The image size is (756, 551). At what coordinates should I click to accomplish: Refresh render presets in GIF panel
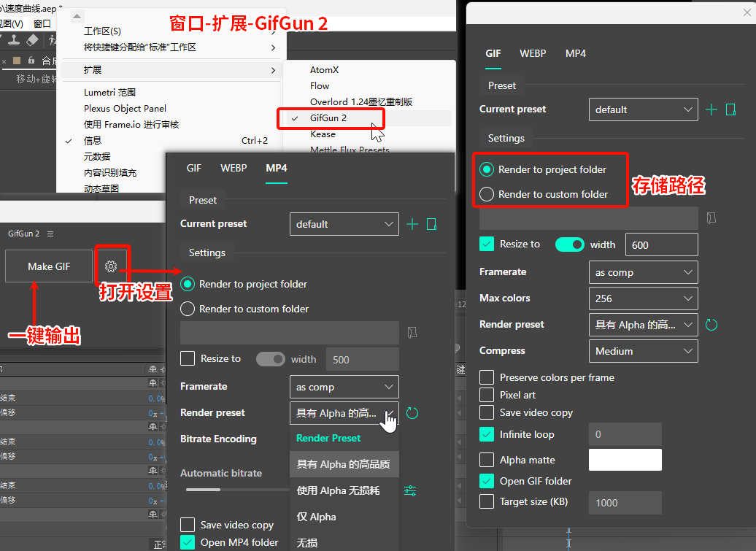tap(711, 325)
